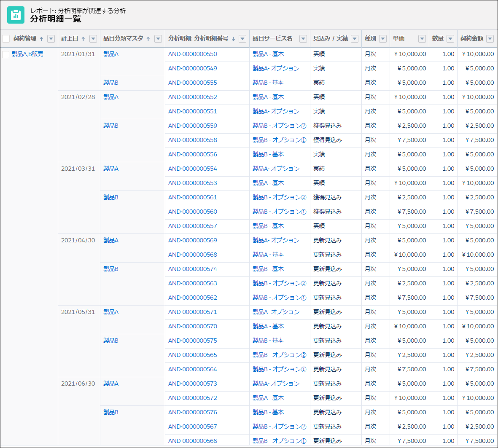
Task: Expand the 単価 column dropdown
Action: pos(422,39)
